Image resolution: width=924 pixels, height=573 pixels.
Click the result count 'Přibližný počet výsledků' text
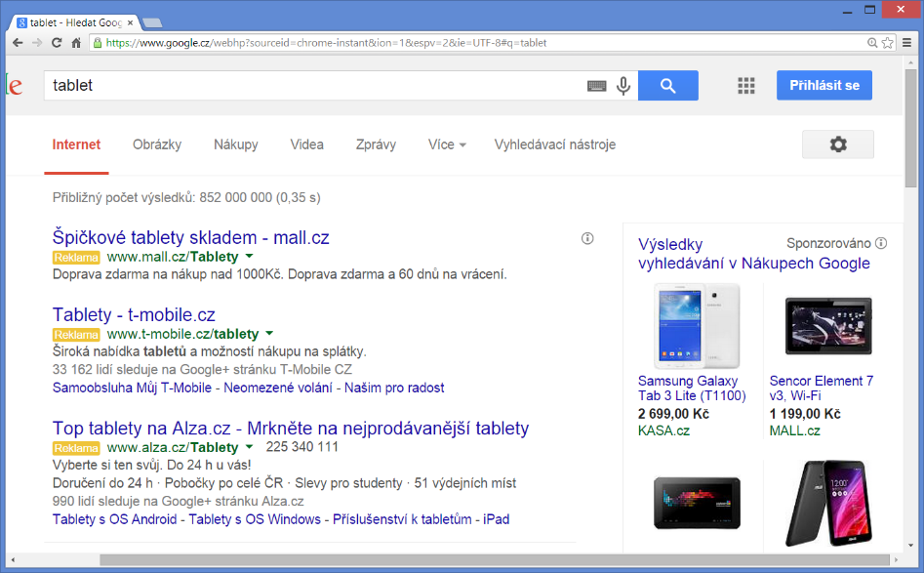pos(186,197)
